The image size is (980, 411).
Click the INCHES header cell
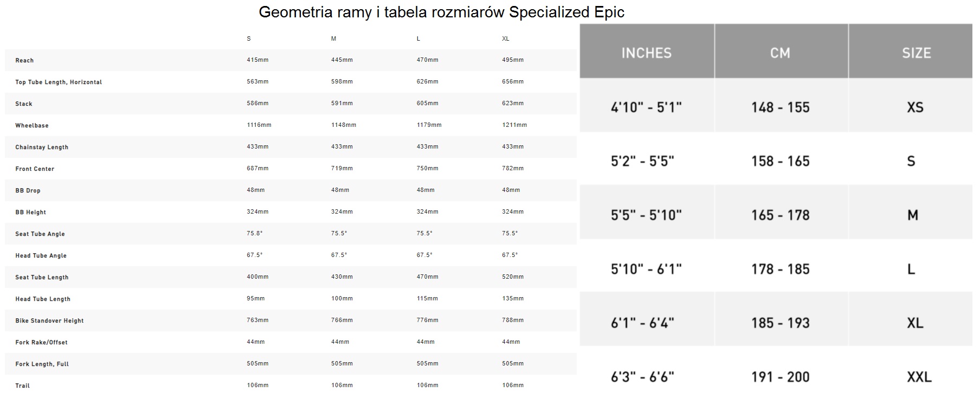pyautogui.click(x=647, y=51)
